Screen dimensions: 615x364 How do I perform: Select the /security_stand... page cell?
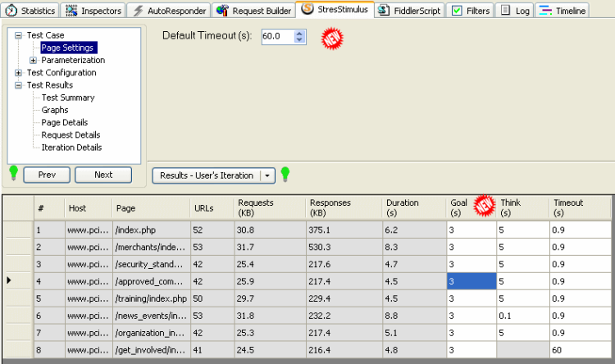[x=152, y=264]
